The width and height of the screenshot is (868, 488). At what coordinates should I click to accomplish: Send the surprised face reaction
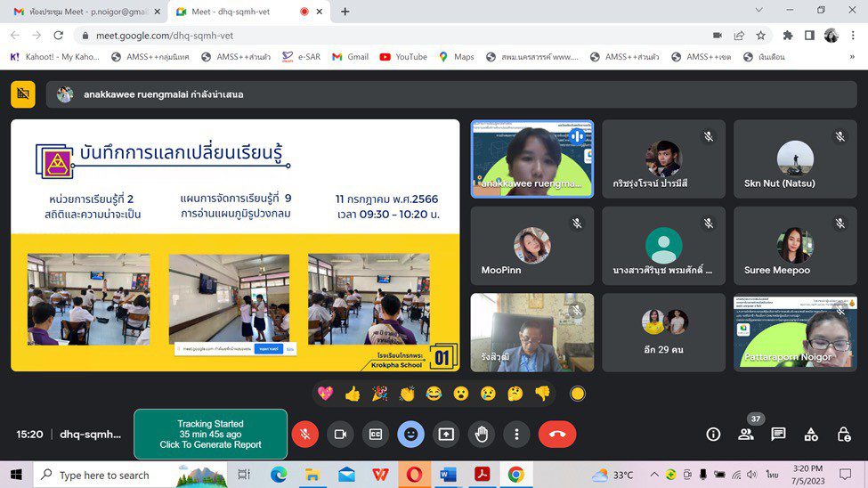tap(461, 394)
